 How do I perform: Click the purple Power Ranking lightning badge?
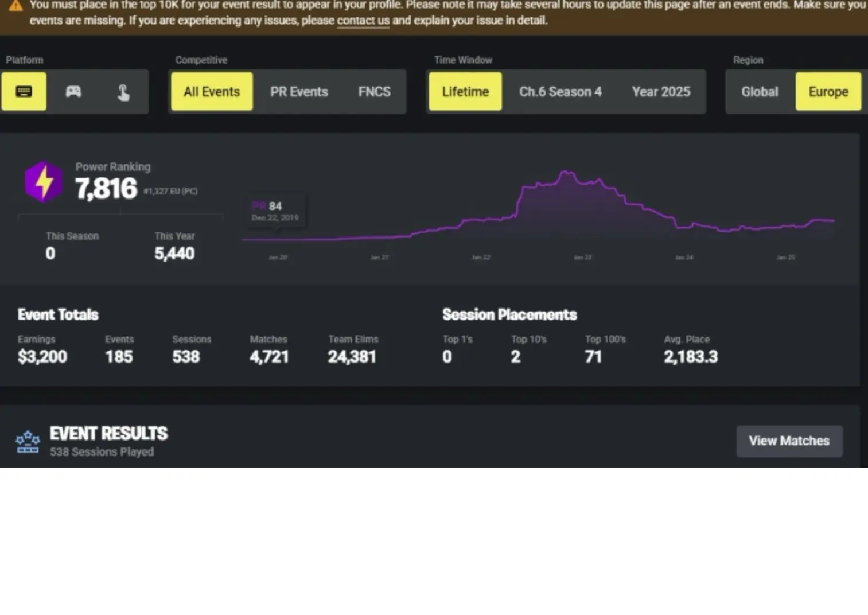(x=43, y=182)
